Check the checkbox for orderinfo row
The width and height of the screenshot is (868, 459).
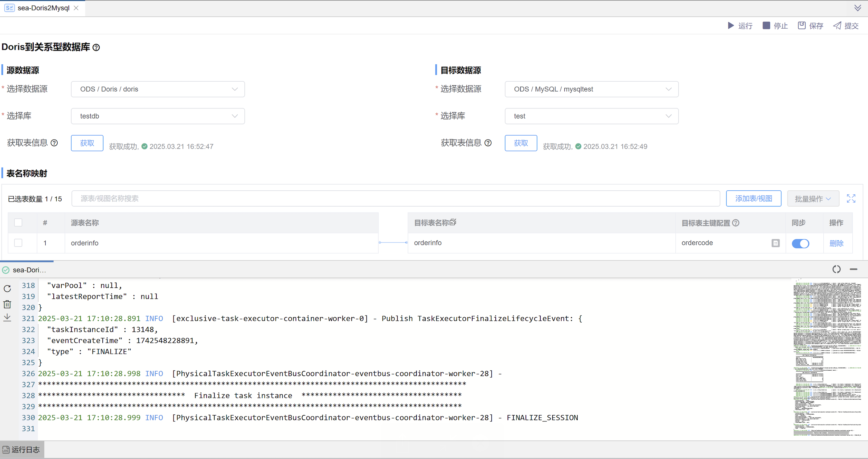18,243
